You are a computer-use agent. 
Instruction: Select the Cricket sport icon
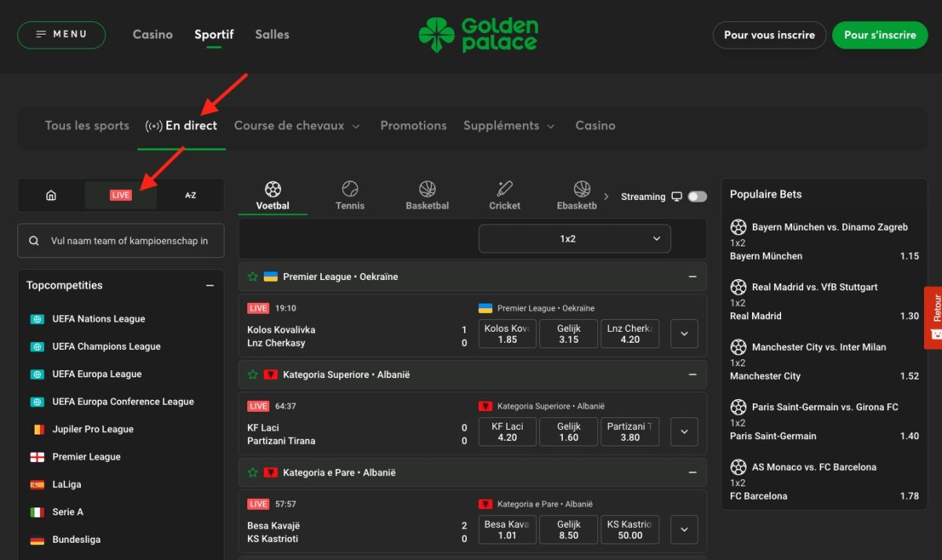[505, 189]
